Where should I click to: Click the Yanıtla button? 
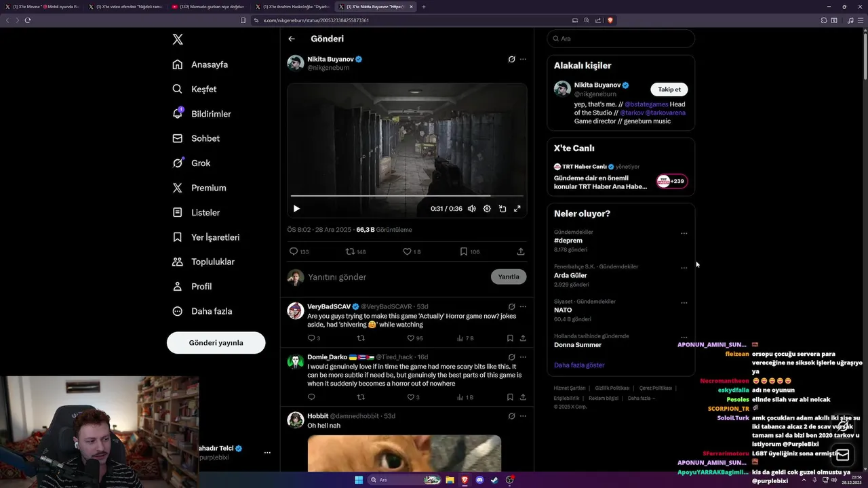pyautogui.click(x=509, y=277)
